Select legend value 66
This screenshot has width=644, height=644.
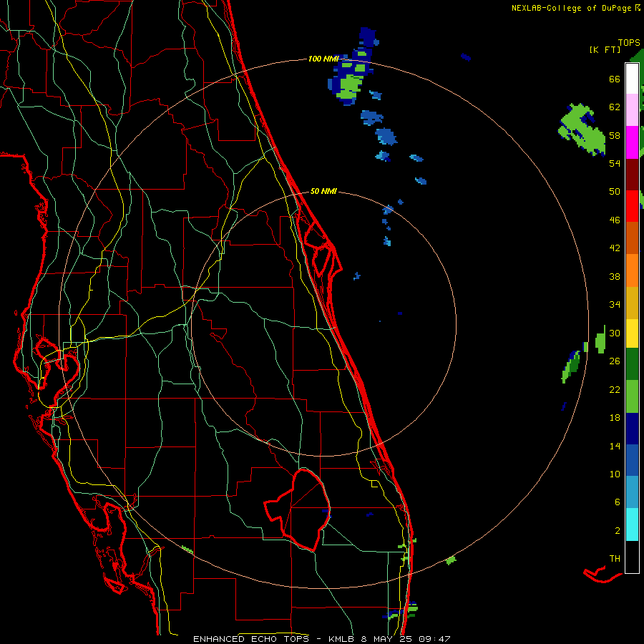click(x=615, y=79)
